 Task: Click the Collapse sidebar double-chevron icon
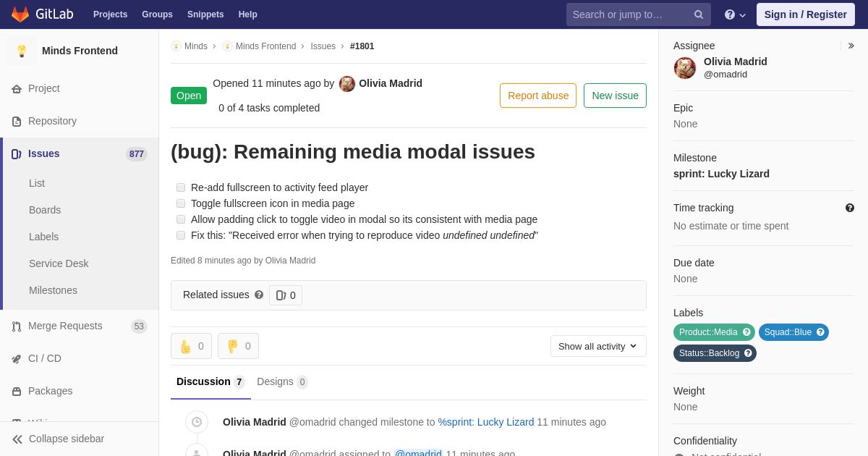click(x=17, y=439)
